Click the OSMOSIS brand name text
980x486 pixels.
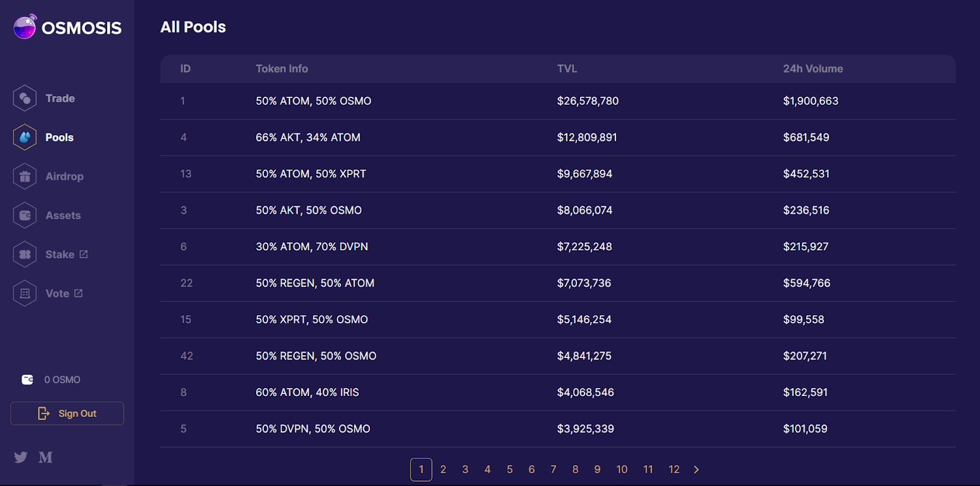[x=82, y=28]
